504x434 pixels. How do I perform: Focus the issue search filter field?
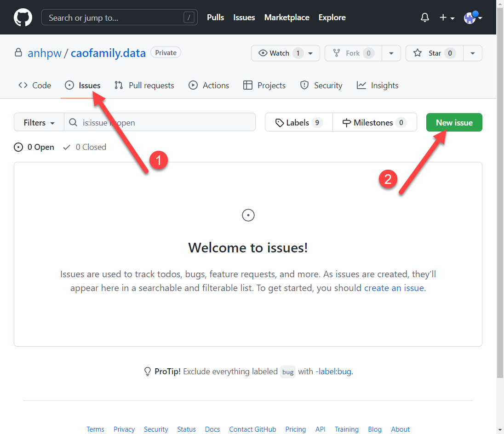(x=166, y=123)
